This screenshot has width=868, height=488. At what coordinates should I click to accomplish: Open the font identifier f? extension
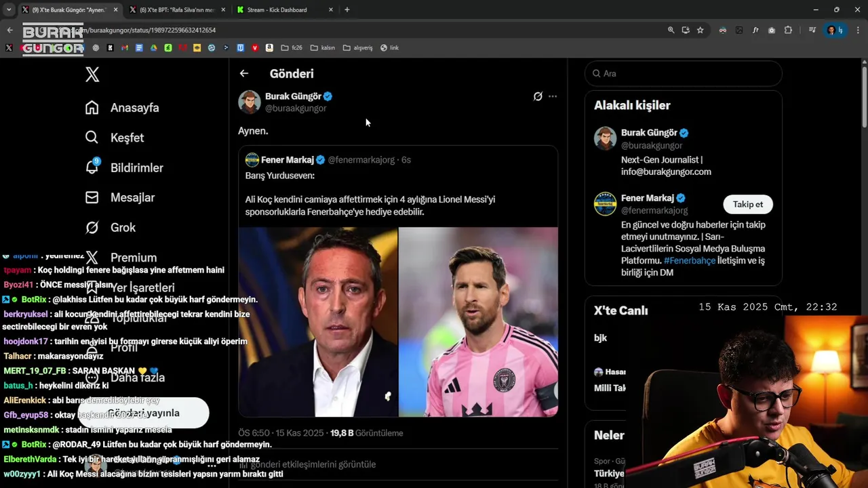(x=755, y=30)
